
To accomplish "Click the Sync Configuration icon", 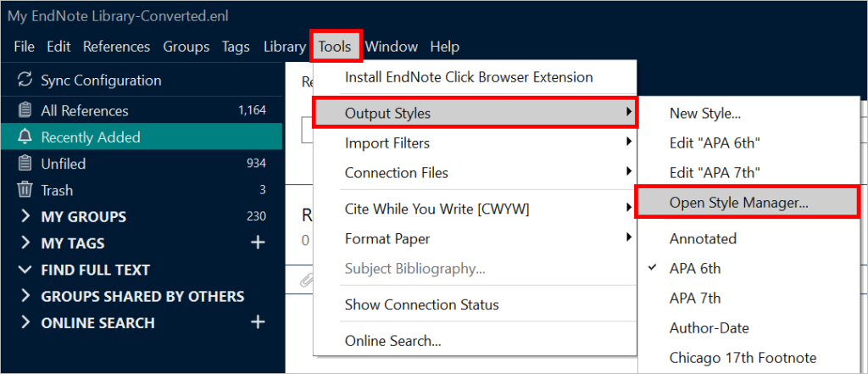I will pyautogui.click(x=25, y=80).
